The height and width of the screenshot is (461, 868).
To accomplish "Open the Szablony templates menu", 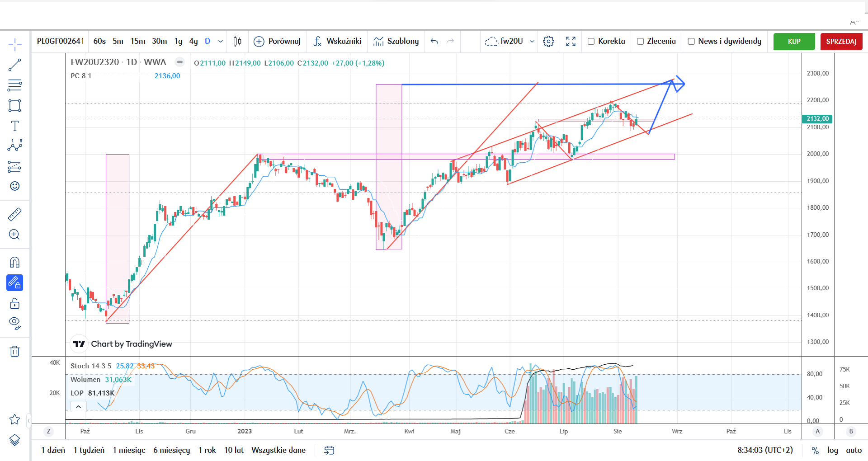I will coord(396,42).
